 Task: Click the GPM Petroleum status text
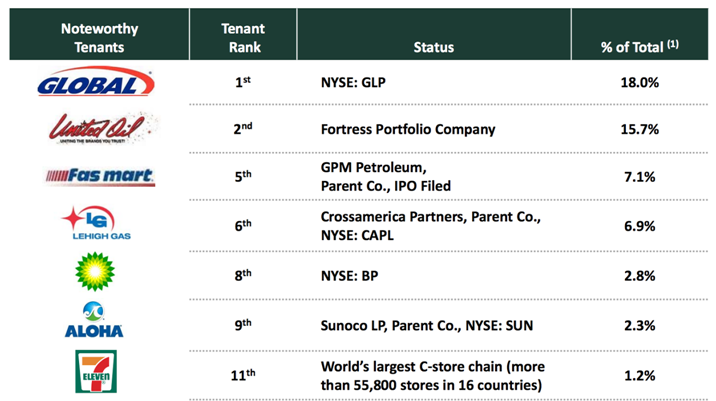386,177
